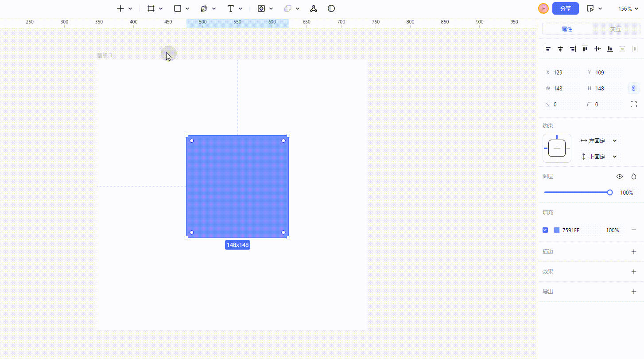
Task: Select the pen drawing tool
Action: tap(204, 8)
